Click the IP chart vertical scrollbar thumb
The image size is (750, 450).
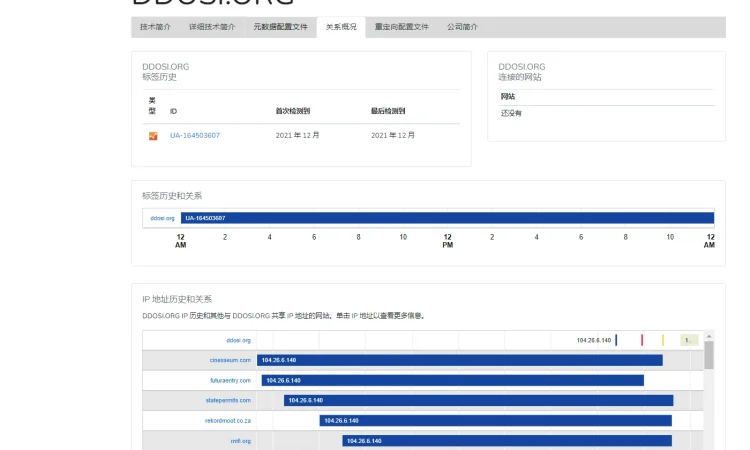point(709,355)
